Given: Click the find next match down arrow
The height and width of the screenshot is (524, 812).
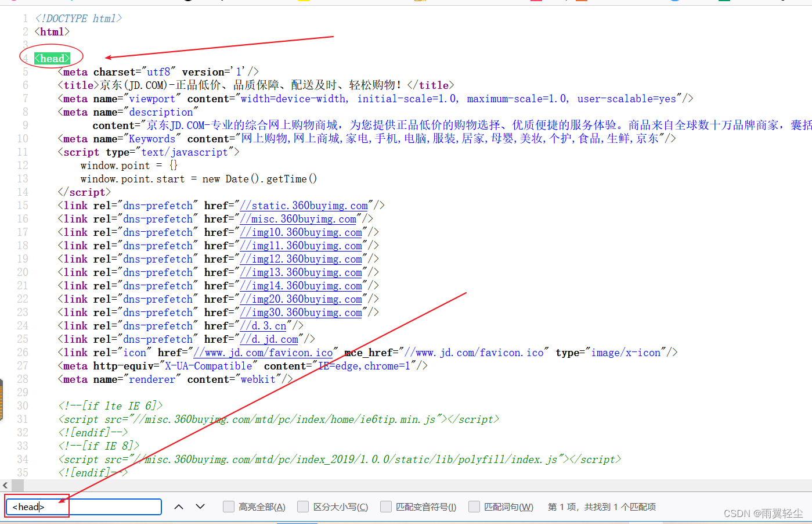Looking at the screenshot, I should [200, 507].
